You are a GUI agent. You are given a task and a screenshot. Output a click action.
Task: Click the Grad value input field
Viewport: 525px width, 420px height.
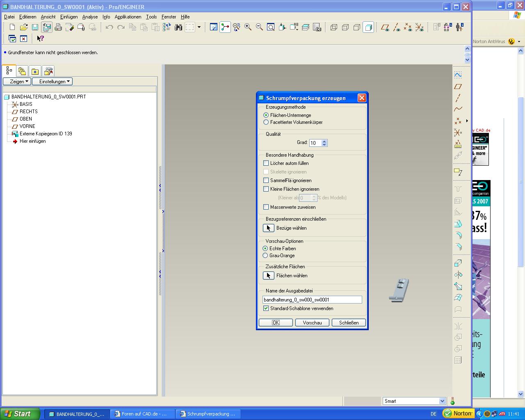315,143
